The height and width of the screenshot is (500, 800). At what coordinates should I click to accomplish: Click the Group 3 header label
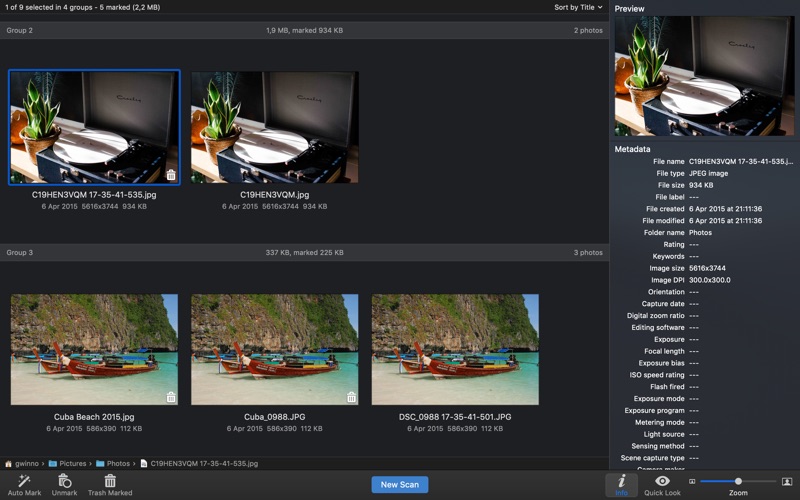pos(19,253)
